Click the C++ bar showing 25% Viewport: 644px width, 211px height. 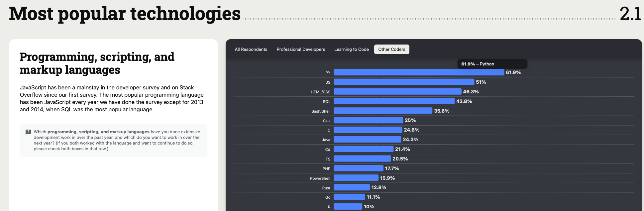coord(368,120)
